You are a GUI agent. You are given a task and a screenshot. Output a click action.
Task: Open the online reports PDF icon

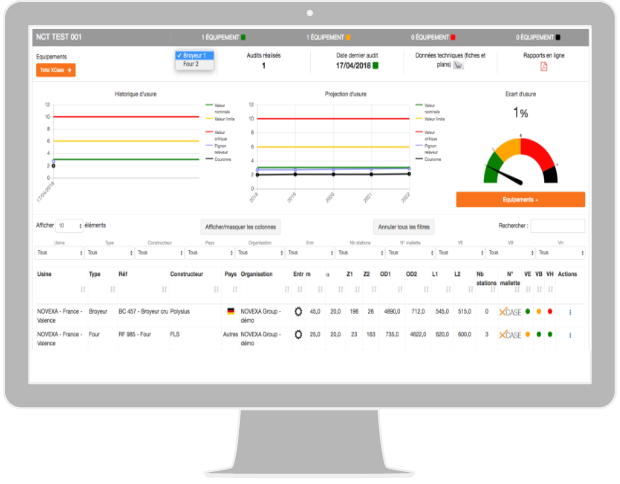click(544, 66)
